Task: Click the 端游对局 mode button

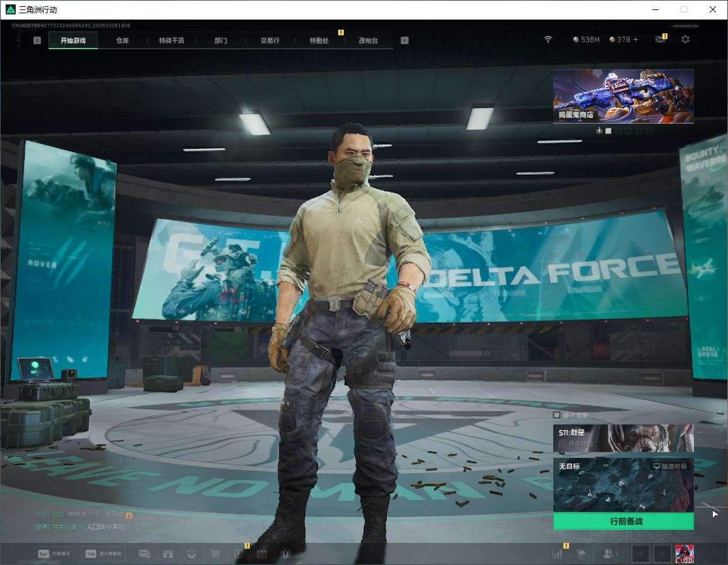Action: point(670,466)
